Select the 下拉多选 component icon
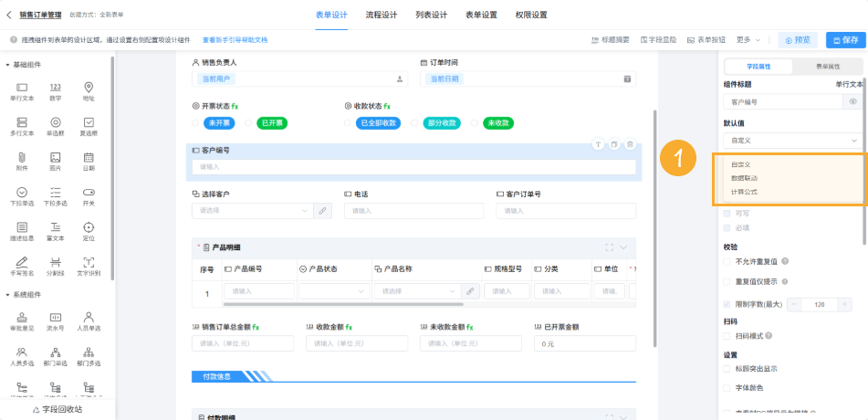Image resolution: width=868 pixels, height=420 pixels. pyautogui.click(x=56, y=193)
